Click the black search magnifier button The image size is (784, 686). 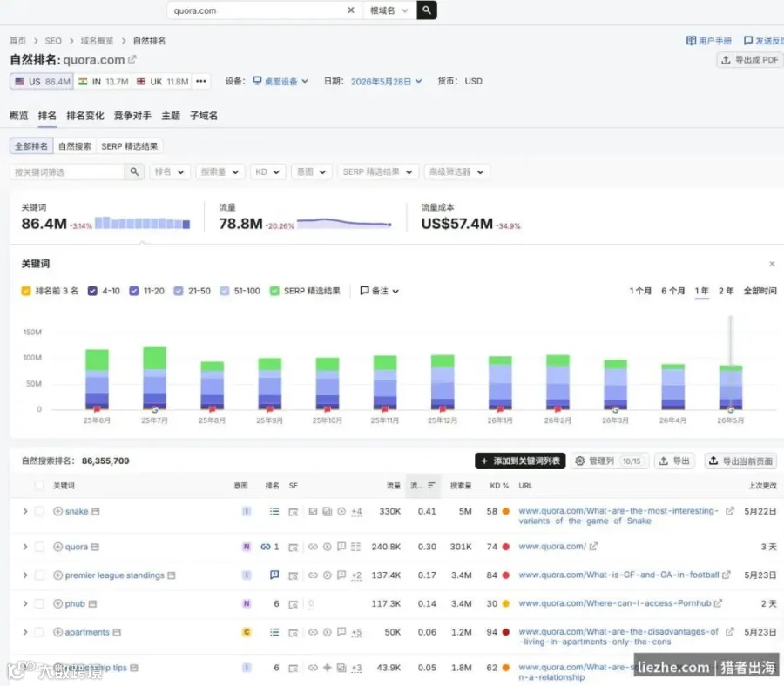point(427,10)
